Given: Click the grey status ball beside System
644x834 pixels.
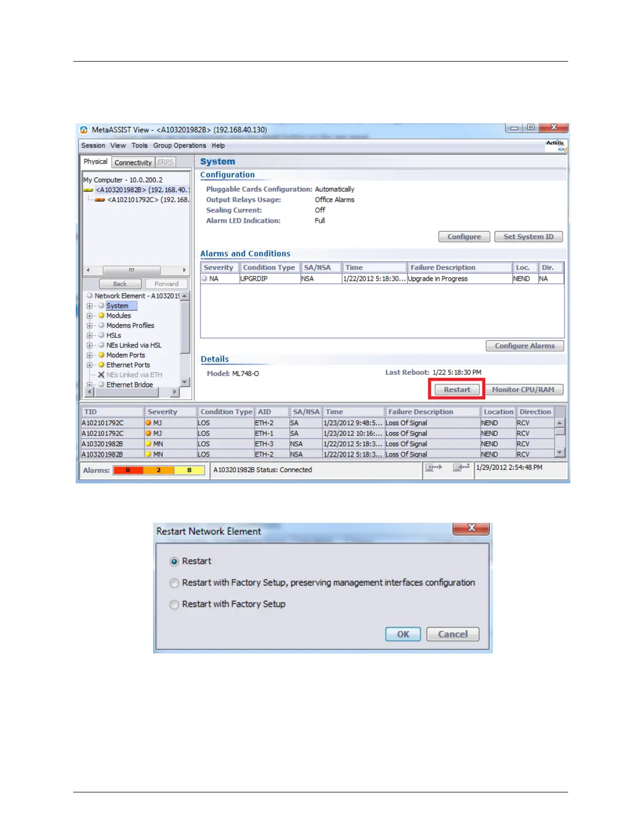Looking at the screenshot, I should click(x=102, y=305).
